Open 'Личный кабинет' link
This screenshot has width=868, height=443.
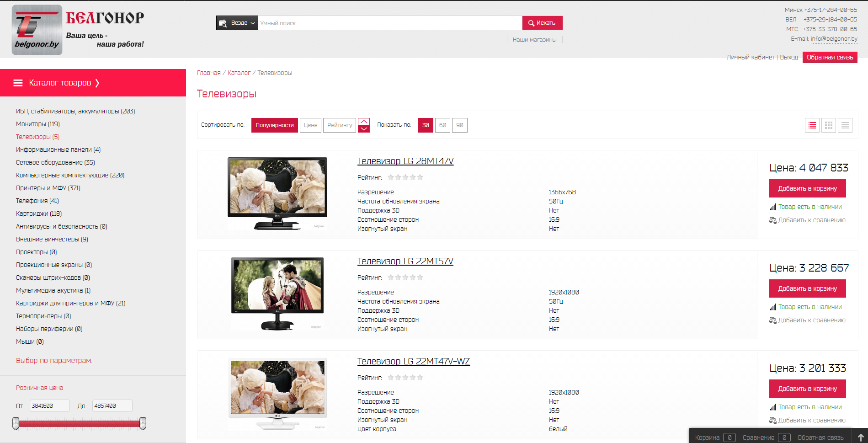751,57
